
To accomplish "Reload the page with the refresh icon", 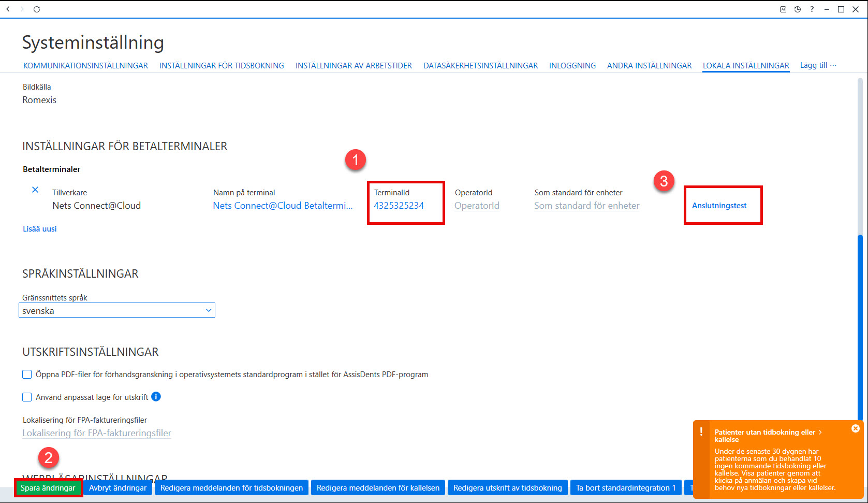I will (37, 9).
